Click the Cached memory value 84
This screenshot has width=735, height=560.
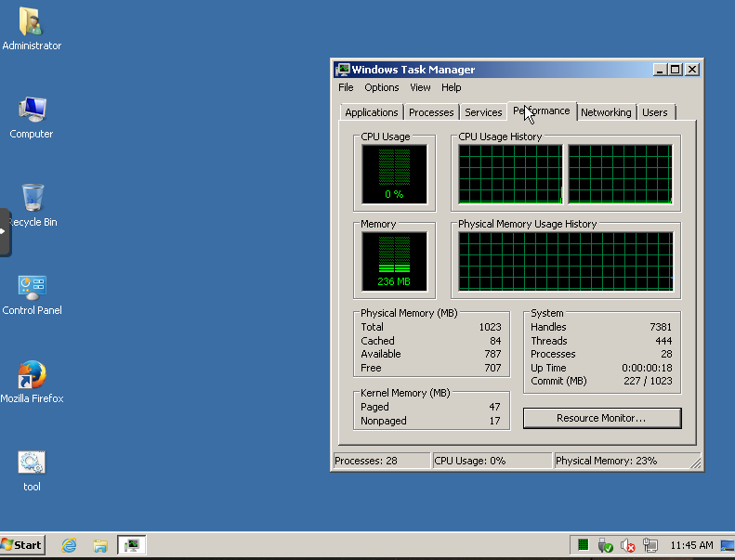pos(495,341)
